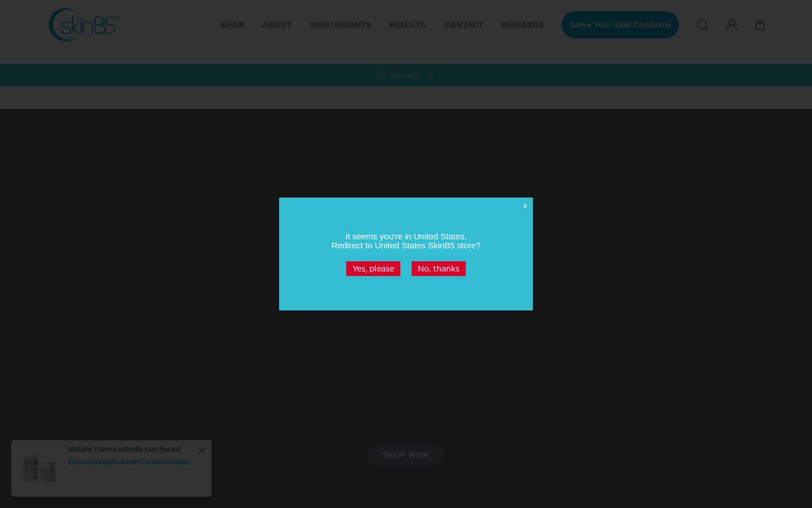This screenshot has width=812, height=508.
Task: Dismiss the purchase notification with X
Action: (201, 450)
